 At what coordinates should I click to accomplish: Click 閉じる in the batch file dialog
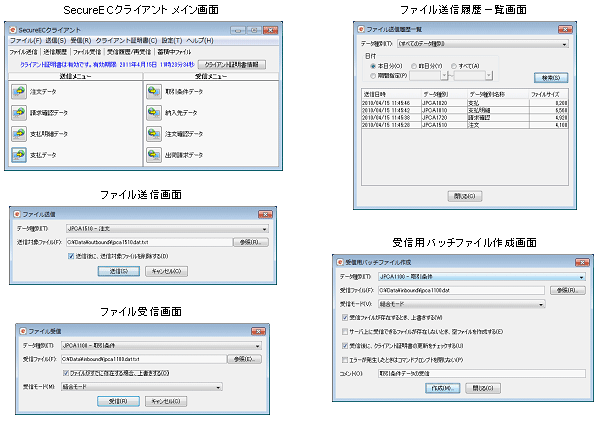pyautogui.click(x=483, y=388)
